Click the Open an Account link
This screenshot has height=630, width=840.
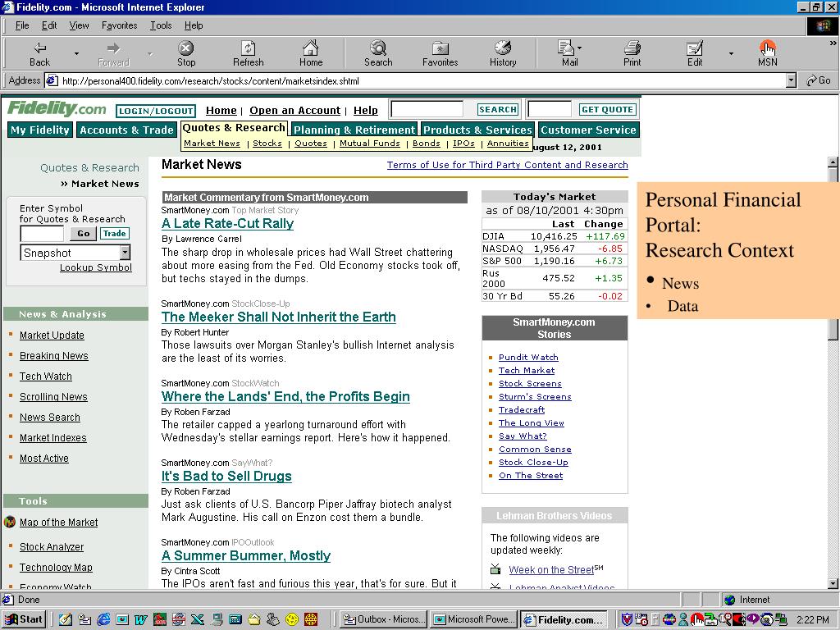tap(294, 111)
